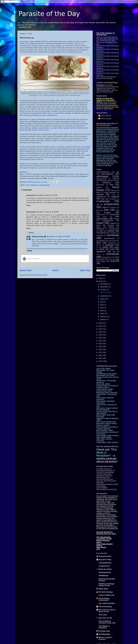Click the Blogger icon beside The Echinoblog

point(97,607)
